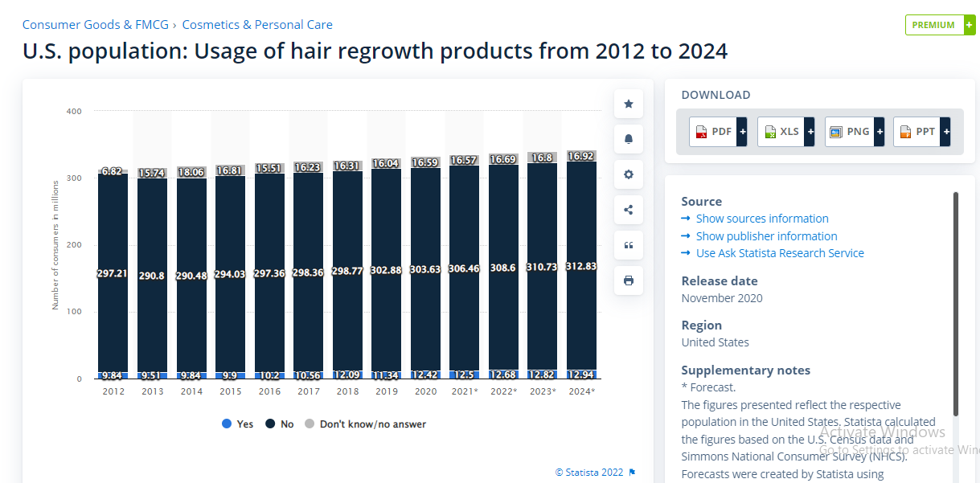
Task: Click the 2024 bar value 312.83
Action: (582, 266)
